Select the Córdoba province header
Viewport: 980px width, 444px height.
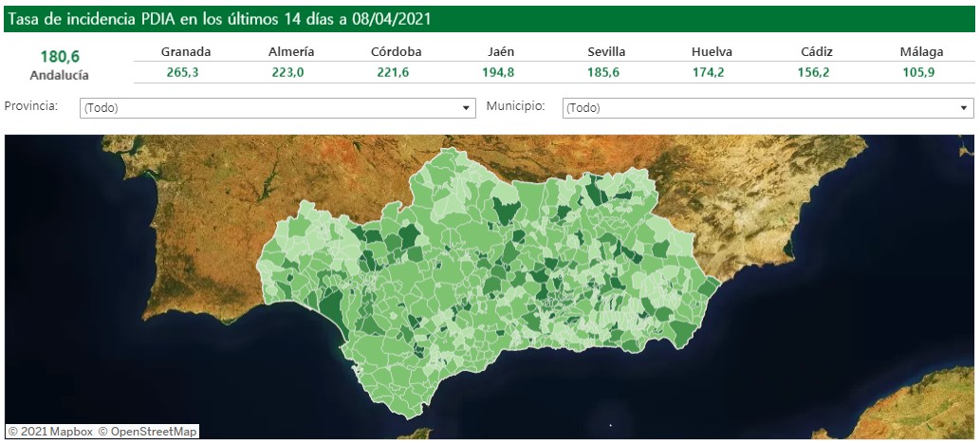click(x=397, y=52)
